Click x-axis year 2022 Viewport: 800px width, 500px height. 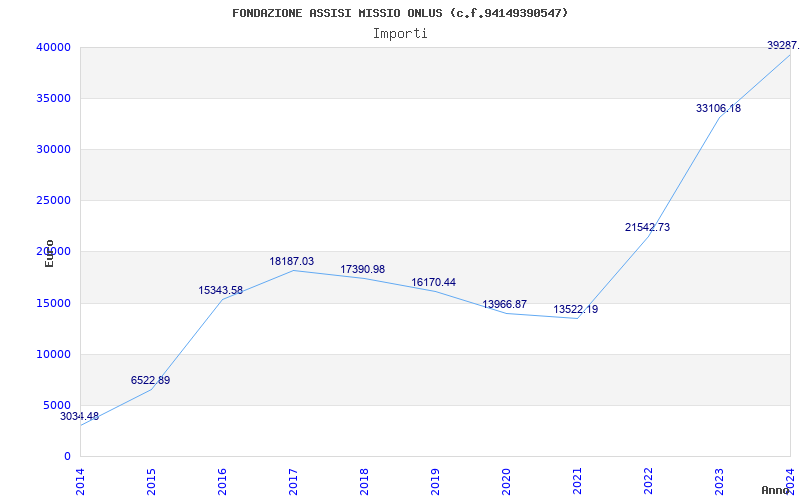[x=648, y=482]
